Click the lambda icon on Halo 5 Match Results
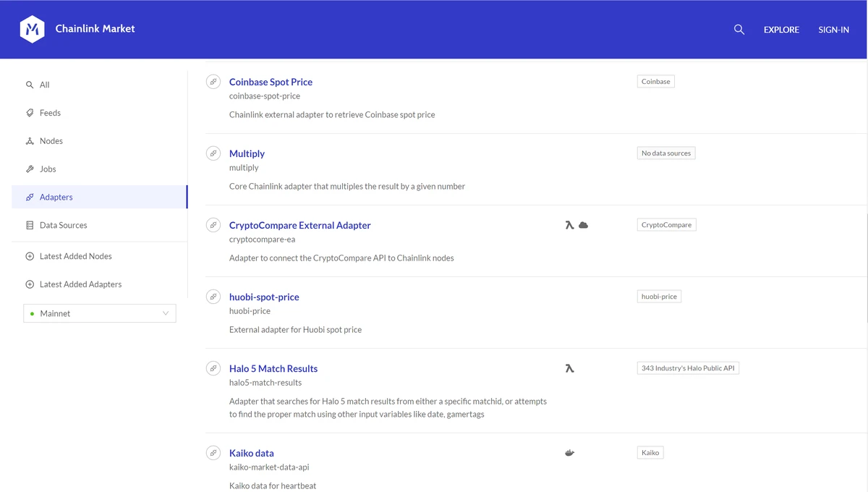 pos(569,368)
